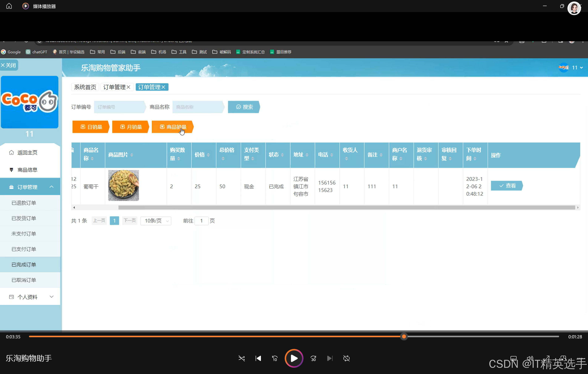Select 已退款订单 in the sidebar
Viewport: 588px width, 374px height.
(24, 203)
